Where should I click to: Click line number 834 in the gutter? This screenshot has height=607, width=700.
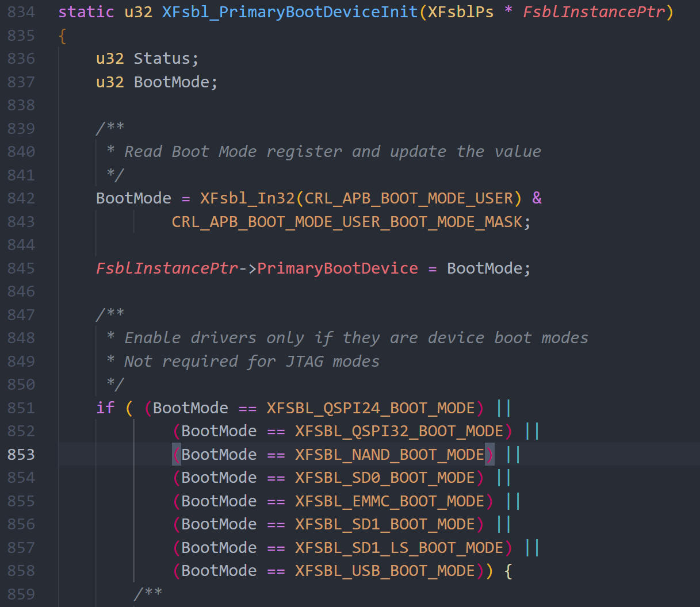21,12
